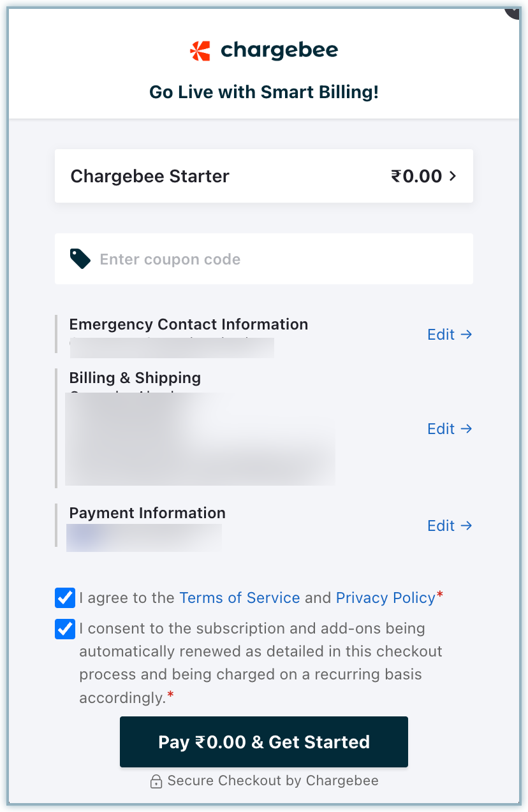Focus the Enter coupon code field

tap(281, 259)
